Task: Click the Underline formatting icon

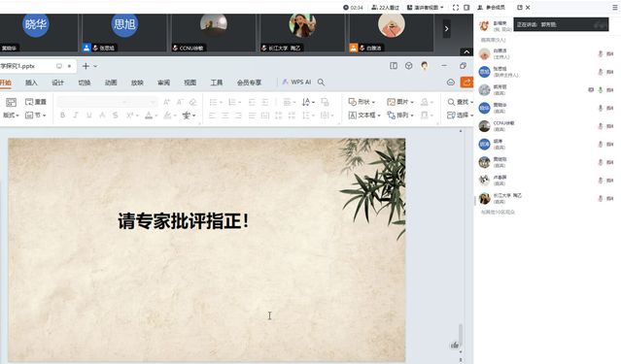Action: click(88, 116)
